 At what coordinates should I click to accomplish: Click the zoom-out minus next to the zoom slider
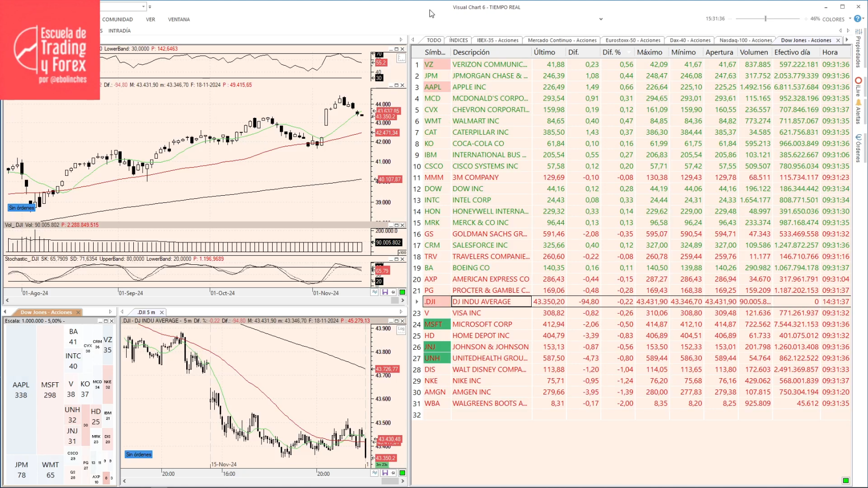731,19
